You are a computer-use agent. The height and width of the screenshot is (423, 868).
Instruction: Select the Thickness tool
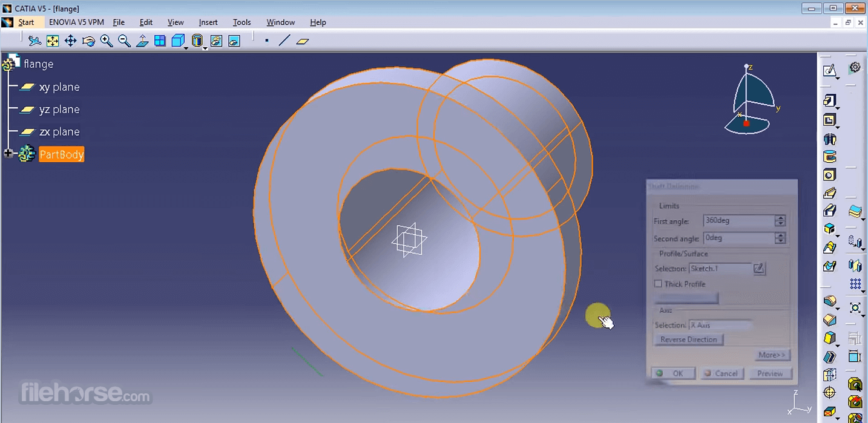(829, 375)
